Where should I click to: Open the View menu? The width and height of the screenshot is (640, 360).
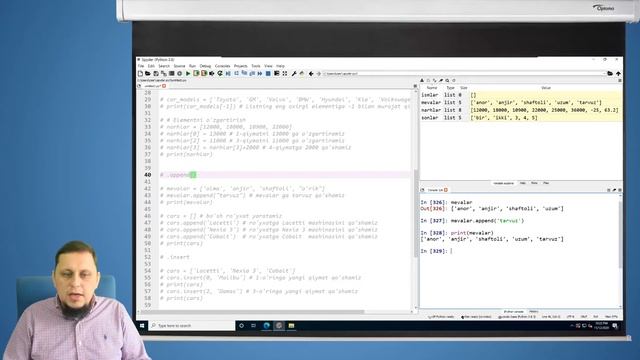pos(268,66)
